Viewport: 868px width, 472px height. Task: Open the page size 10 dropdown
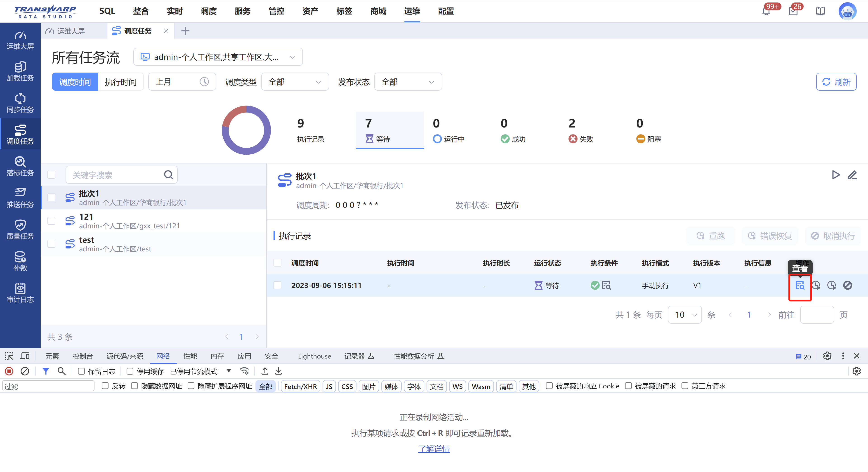684,315
